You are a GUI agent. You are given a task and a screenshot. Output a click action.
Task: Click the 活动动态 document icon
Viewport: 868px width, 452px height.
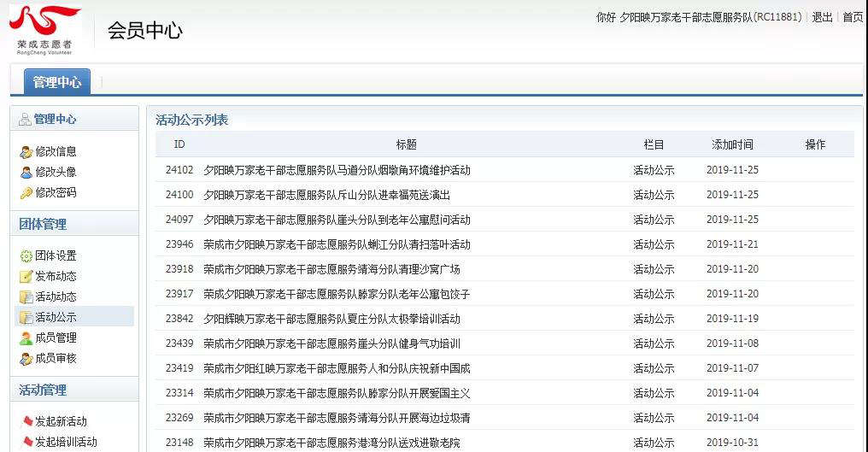(26, 297)
